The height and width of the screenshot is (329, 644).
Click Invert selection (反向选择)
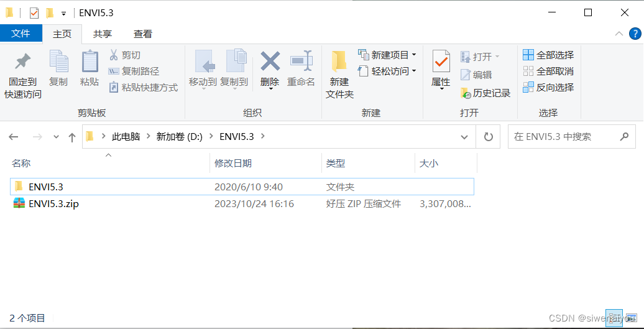[x=548, y=87]
